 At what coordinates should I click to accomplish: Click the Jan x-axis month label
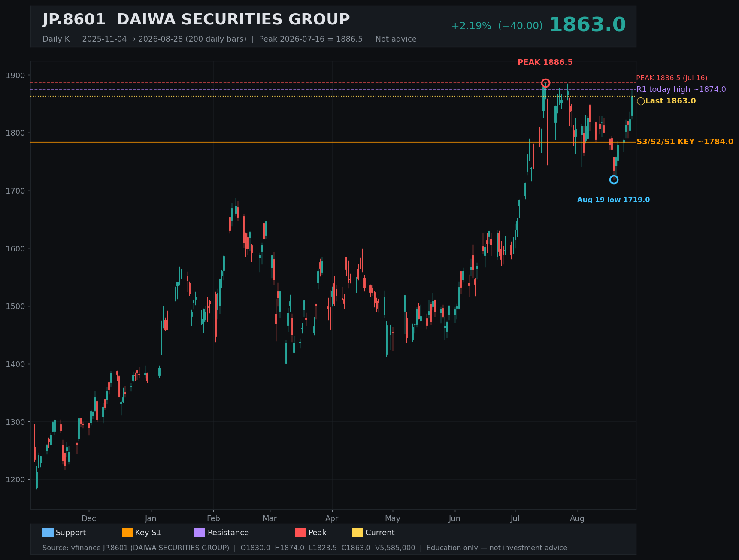151,518
